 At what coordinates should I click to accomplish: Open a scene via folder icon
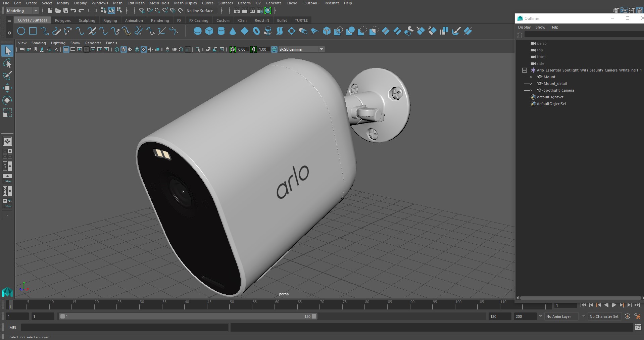[x=58, y=11]
